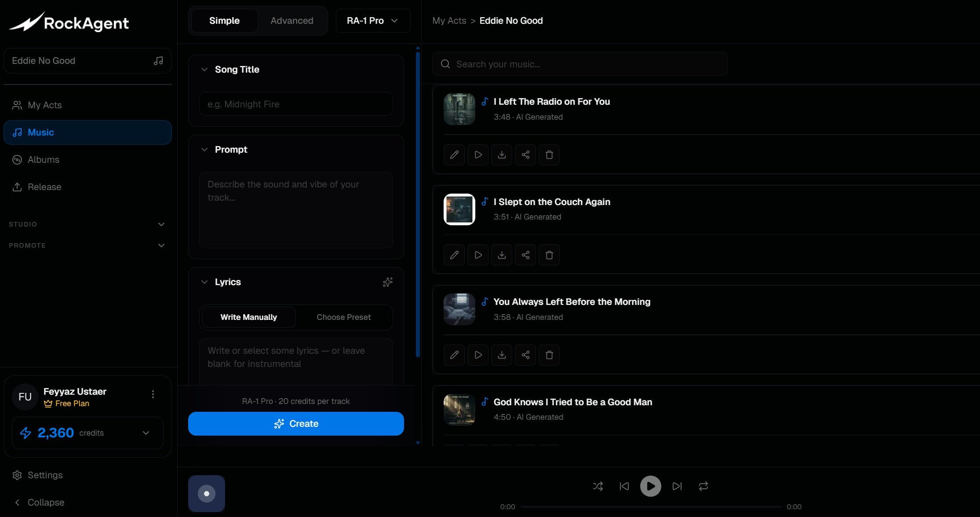Delete I Left The Radio on For You

[549, 155]
